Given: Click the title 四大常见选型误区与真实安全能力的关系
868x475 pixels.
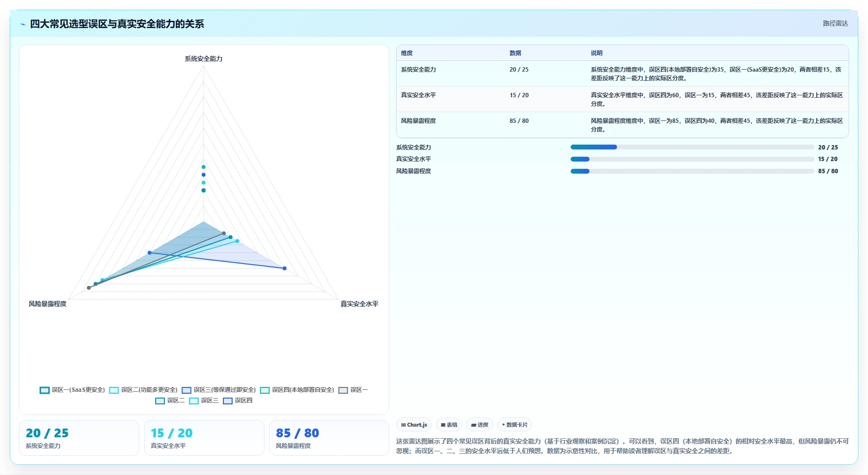Looking at the screenshot, I should 117,24.
